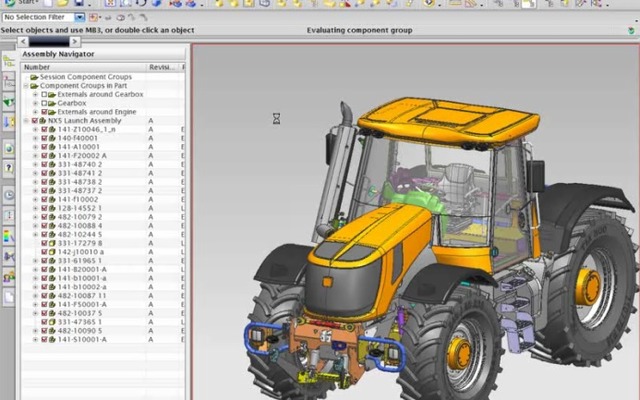640x400 pixels.
Task: Uncheck Externals around Engine group
Action: 44,112
